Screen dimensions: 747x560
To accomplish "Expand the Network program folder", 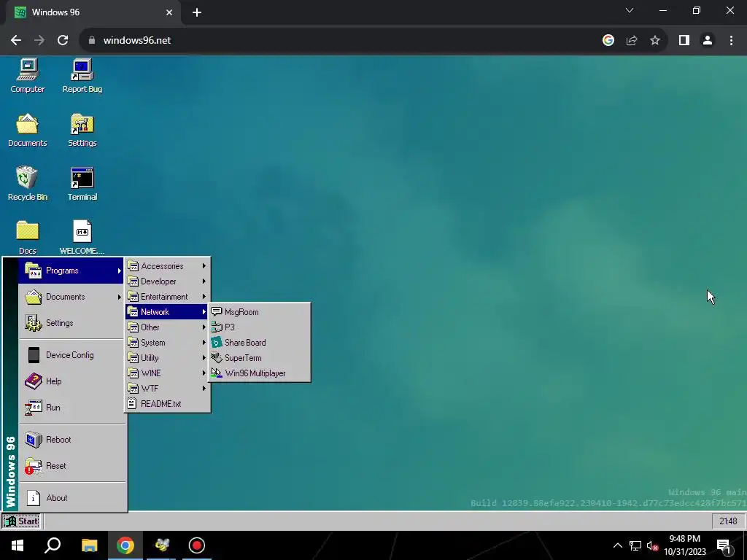I will 167,312.
